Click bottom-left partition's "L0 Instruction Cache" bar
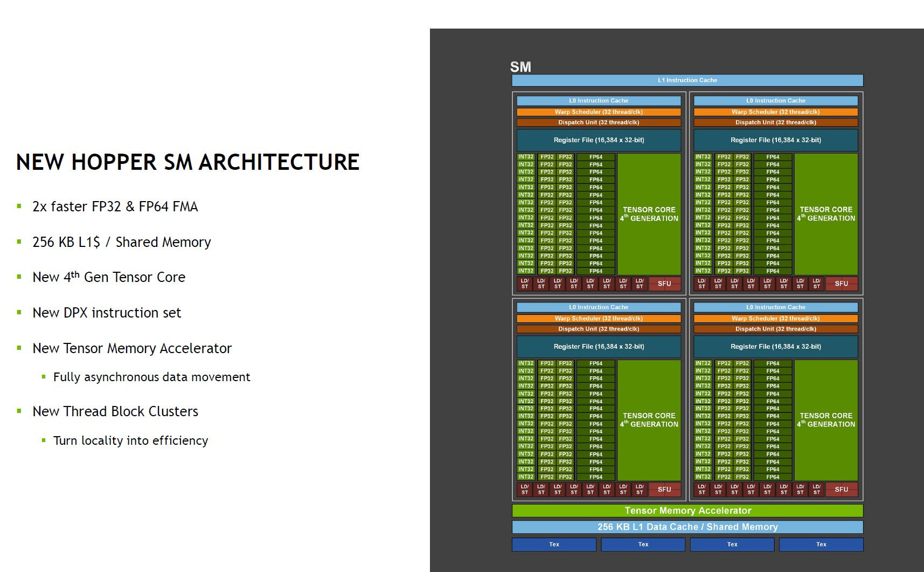 coord(599,307)
